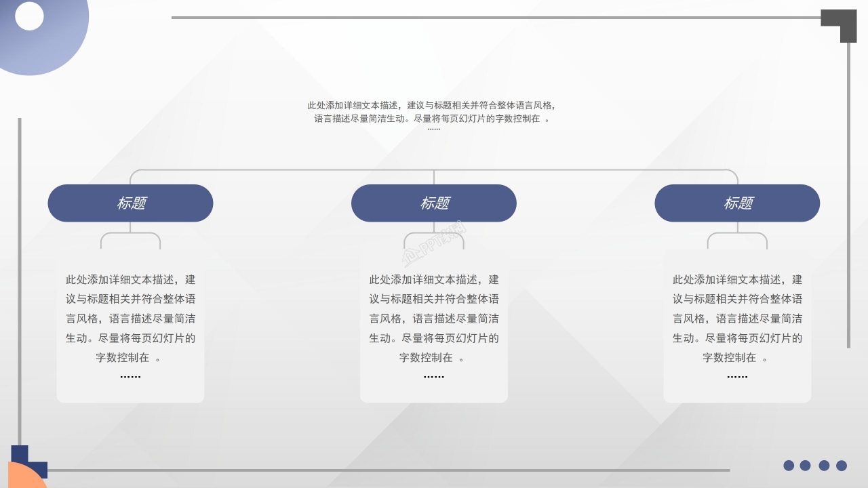Select the right 标题 pill shape

[737, 203]
